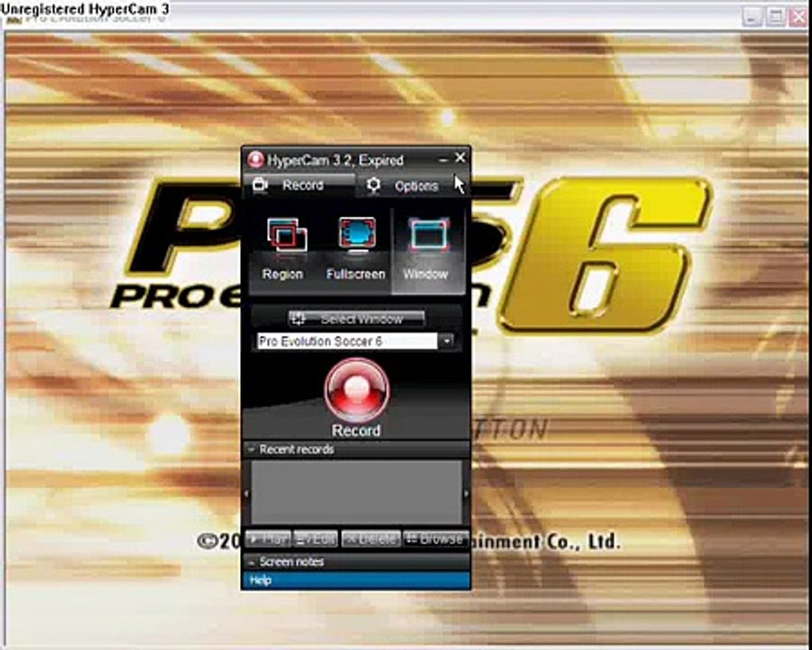Screen dimensions: 812x650
Task: Select Region capture mode
Action: click(284, 251)
